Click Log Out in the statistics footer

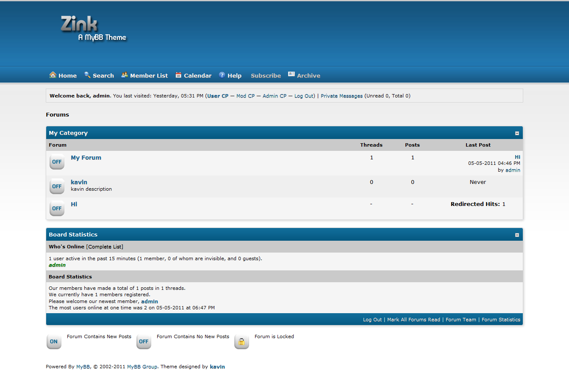click(372, 320)
